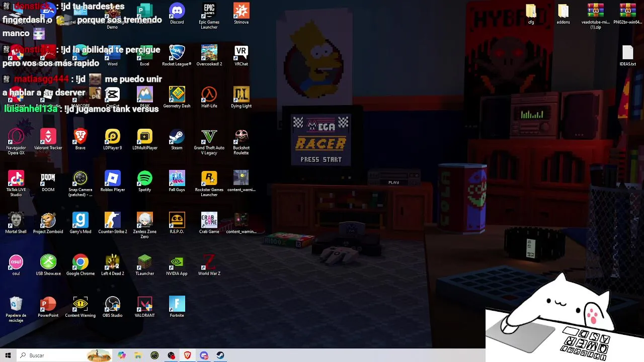Switch to Steam in the taskbar
The image size is (644, 362).
pyautogui.click(x=220, y=355)
